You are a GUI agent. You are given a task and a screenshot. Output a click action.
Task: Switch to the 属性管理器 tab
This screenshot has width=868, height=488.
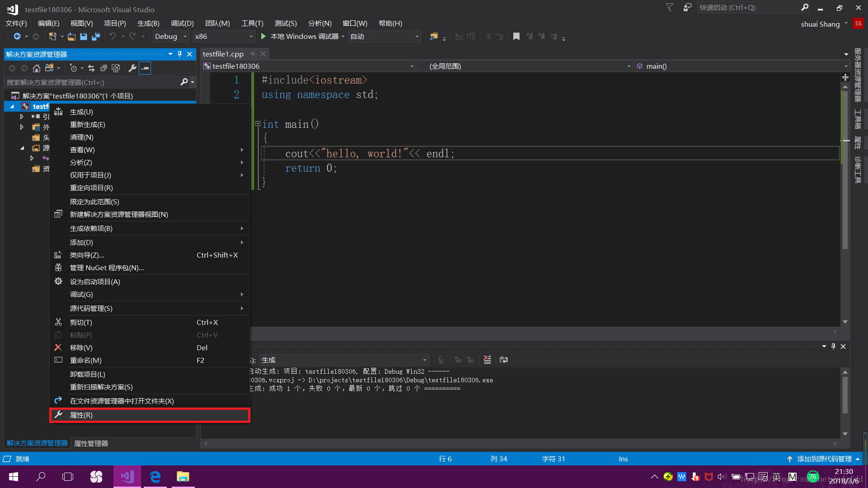pyautogui.click(x=91, y=443)
